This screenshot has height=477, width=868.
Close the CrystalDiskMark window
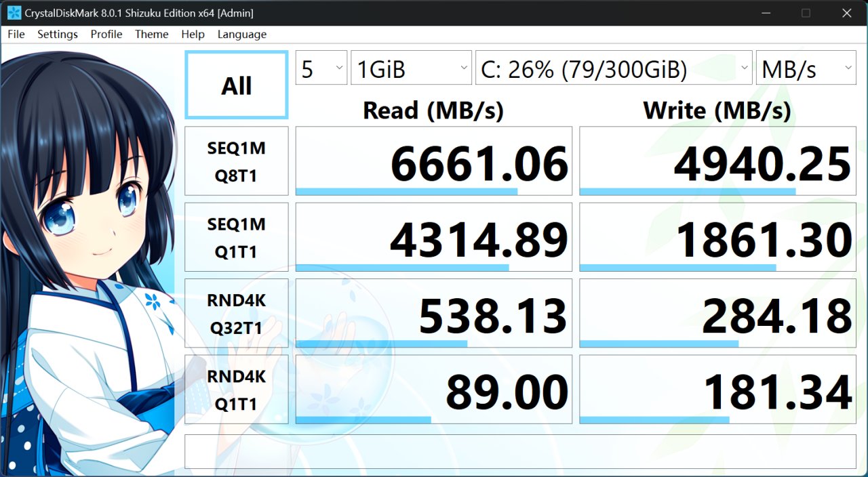[x=846, y=13]
